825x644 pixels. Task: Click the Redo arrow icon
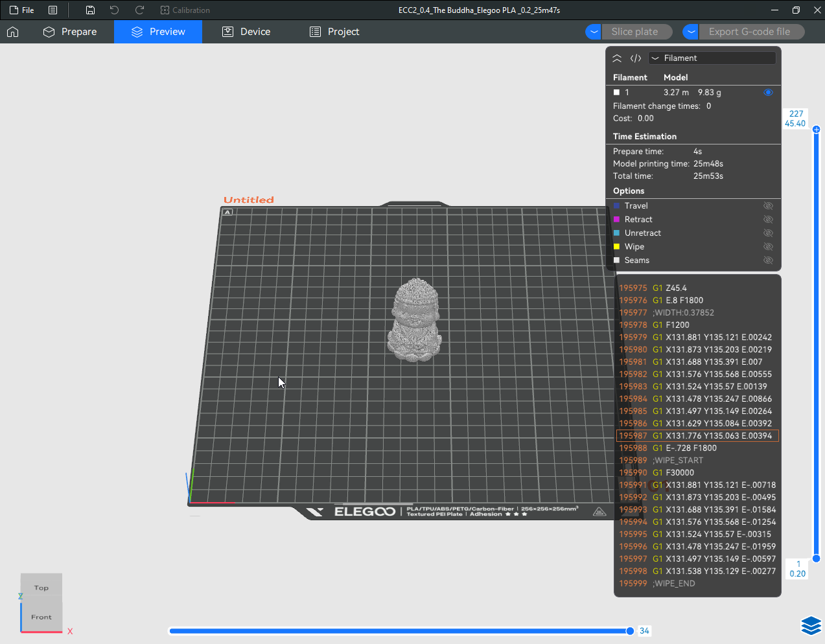pos(139,10)
